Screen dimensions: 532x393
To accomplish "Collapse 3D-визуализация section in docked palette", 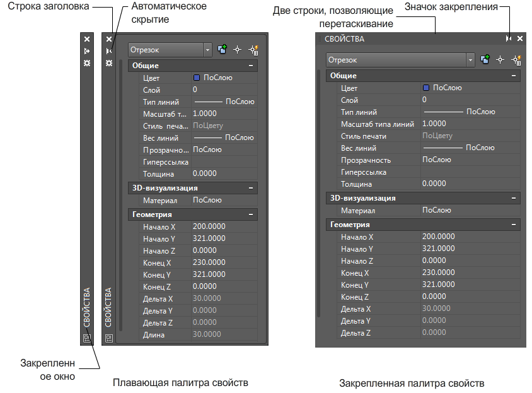I will [x=514, y=198].
